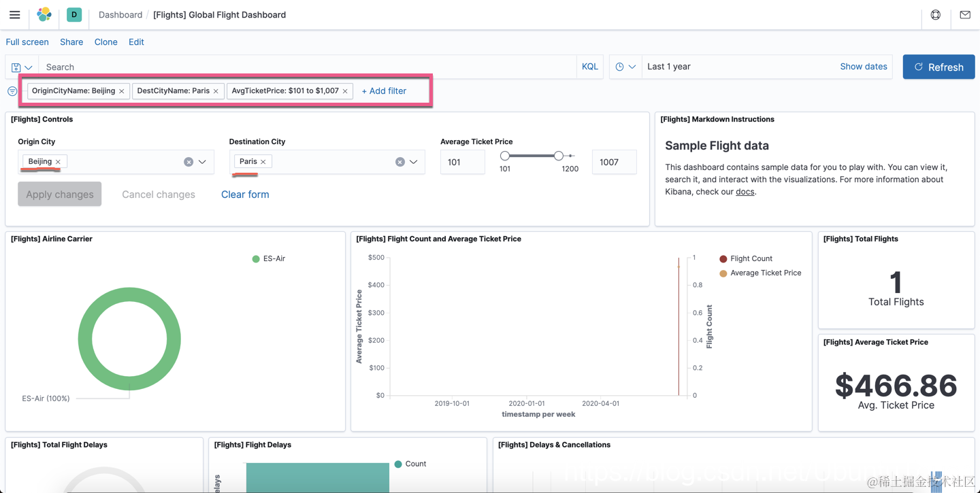The width and height of the screenshot is (980, 493).
Task: Open the docs link in Markdown panel
Action: (x=745, y=192)
